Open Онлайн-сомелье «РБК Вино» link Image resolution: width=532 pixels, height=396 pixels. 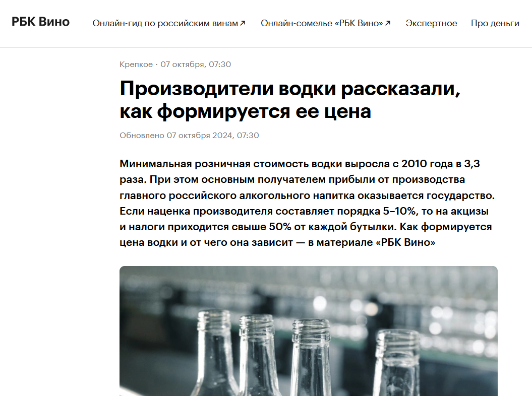pos(322,23)
